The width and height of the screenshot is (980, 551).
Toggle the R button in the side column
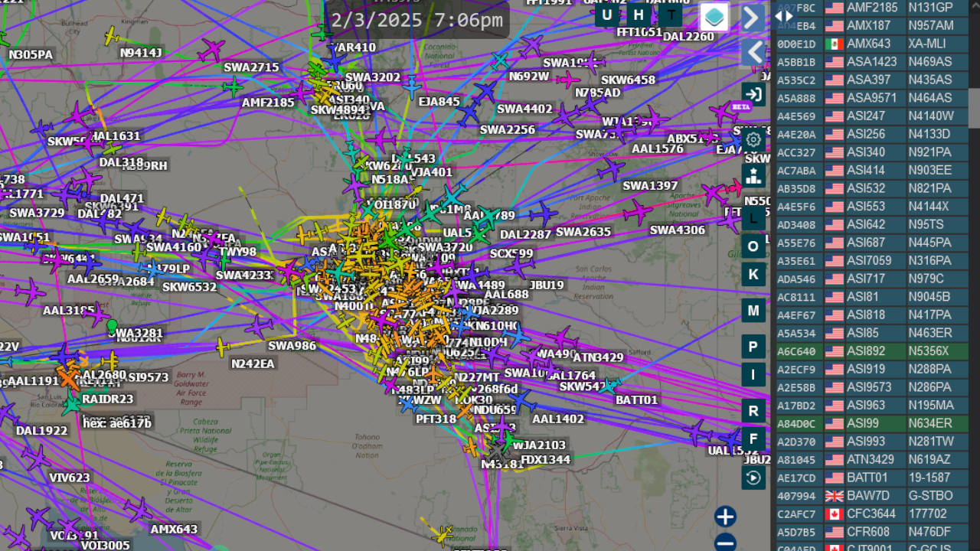(753, 411)
